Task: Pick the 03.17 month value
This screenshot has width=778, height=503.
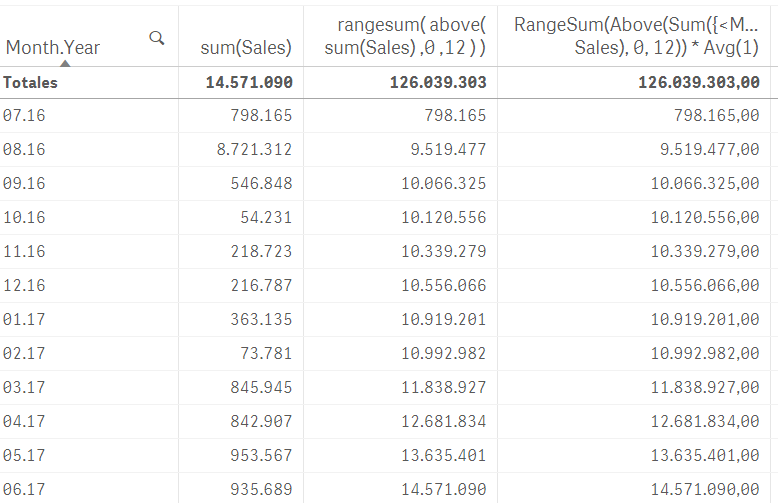Action: click(24, 388)
